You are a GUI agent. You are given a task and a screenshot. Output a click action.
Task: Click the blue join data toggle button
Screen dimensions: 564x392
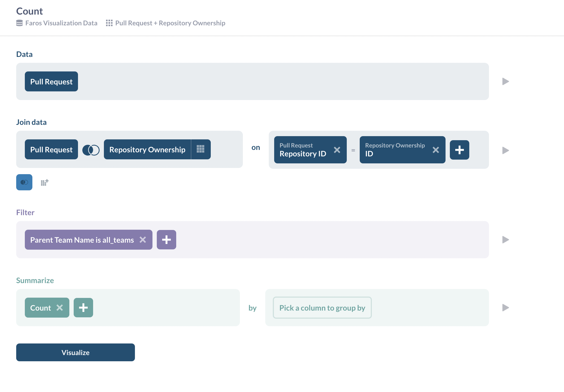[x=24, y=182]
